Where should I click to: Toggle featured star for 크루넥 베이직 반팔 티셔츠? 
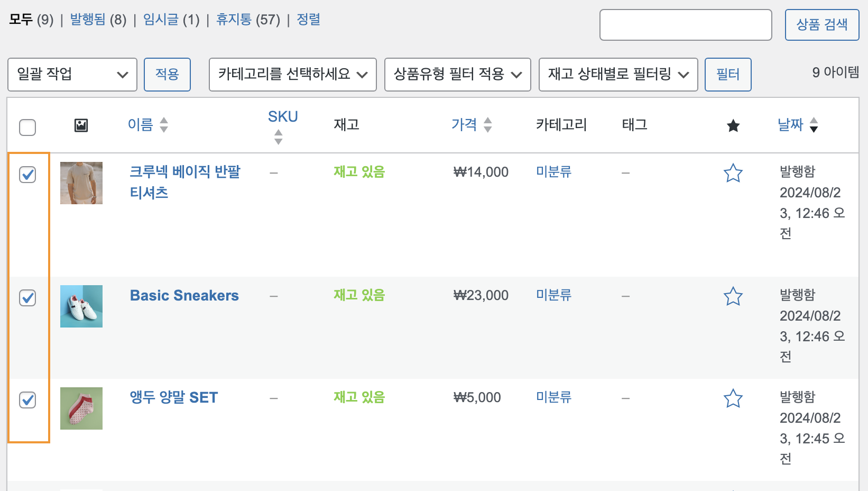[733, 173]
